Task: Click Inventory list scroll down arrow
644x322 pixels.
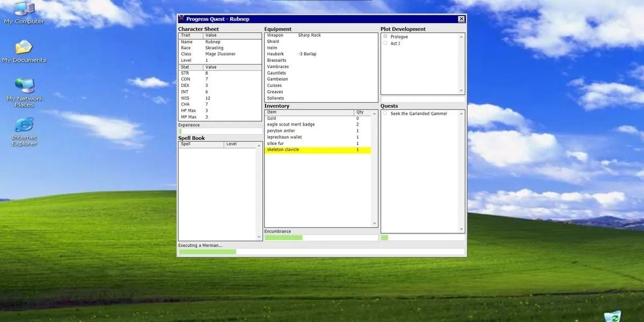Action: tap(374, 223)
